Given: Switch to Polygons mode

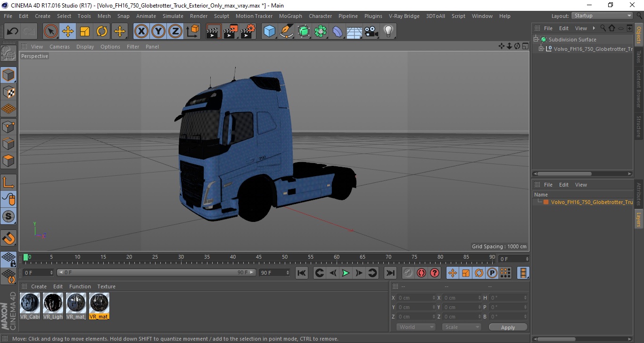Looking at the screenshot, I should coord(8,160).
